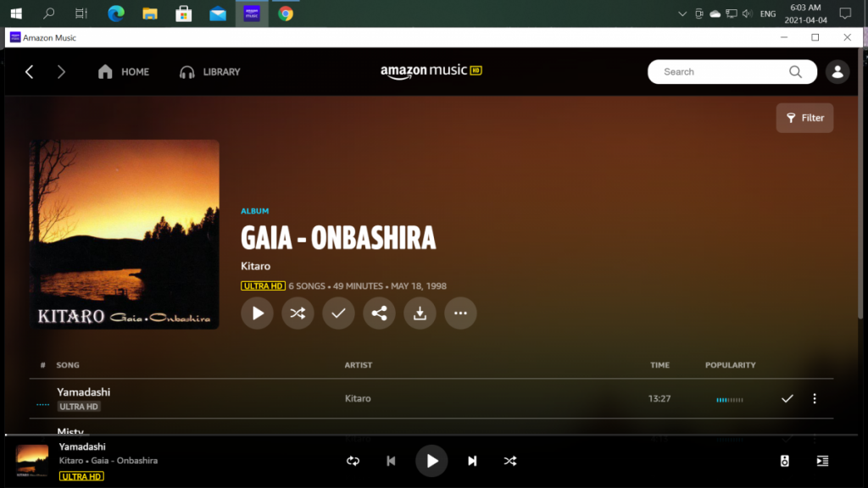Toggle shuffle in the player bar
Screen dimensions: 868x488
pyautogui.click(x=509, y=461)
